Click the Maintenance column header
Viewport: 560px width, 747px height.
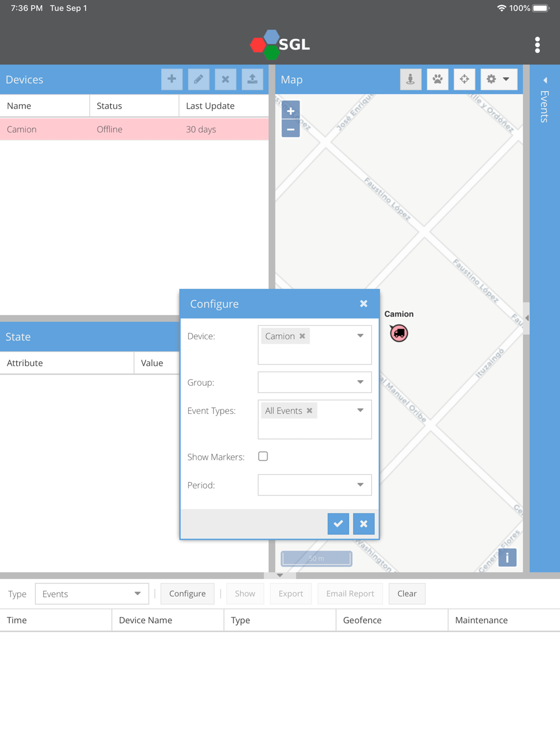point(504,620)
